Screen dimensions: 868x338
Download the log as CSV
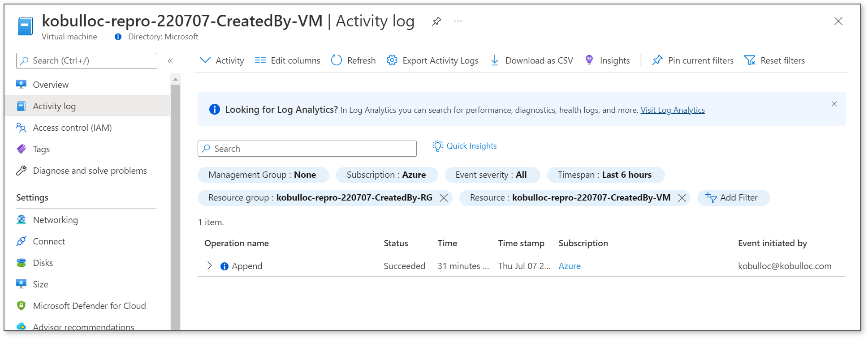[x=531, y=60]
